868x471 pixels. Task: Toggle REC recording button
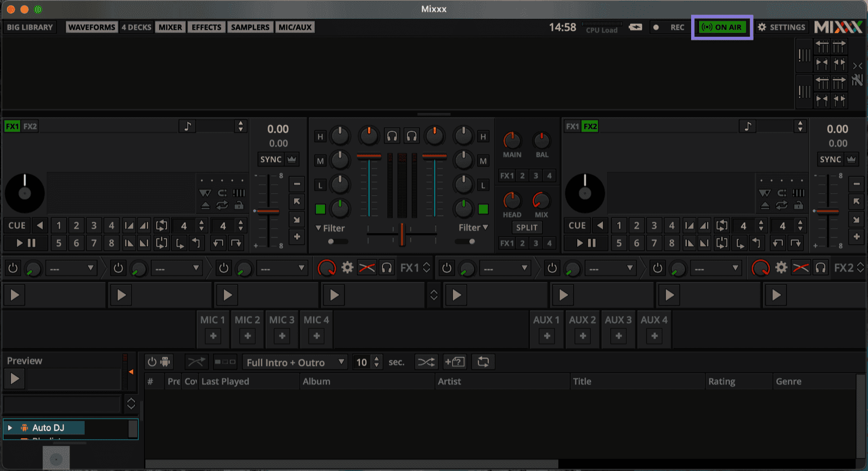[x=669, y=27]
